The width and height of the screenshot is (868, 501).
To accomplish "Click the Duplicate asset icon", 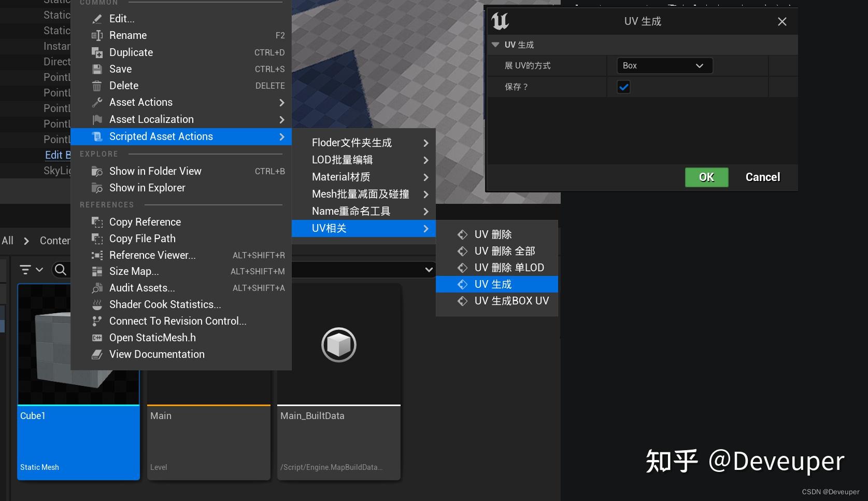I will (97, 52).
